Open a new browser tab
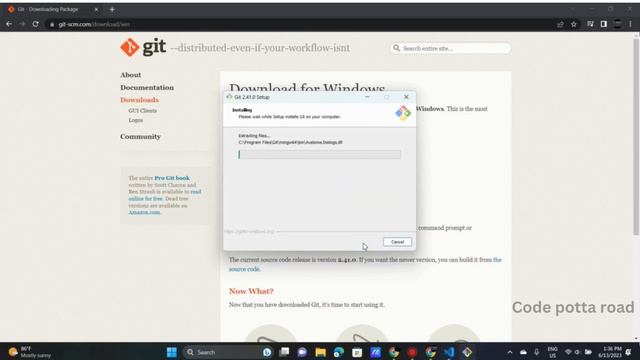 pos(112,9)
